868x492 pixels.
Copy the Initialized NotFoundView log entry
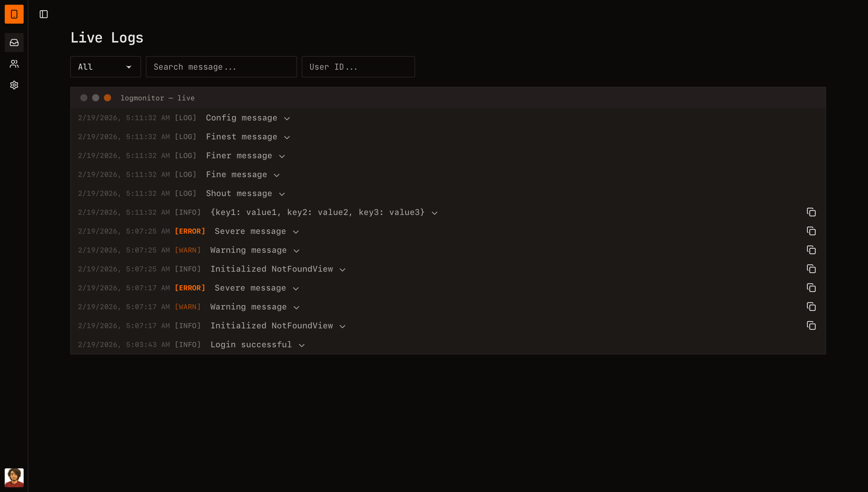coord(811,269)
